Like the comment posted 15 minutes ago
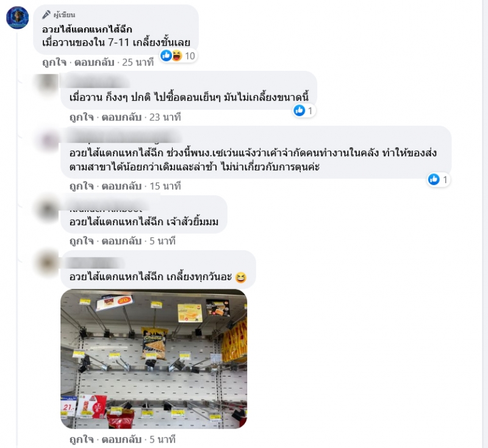Viewport: 488px width, 448px height. pyautogui.click(x=82, y=186)
